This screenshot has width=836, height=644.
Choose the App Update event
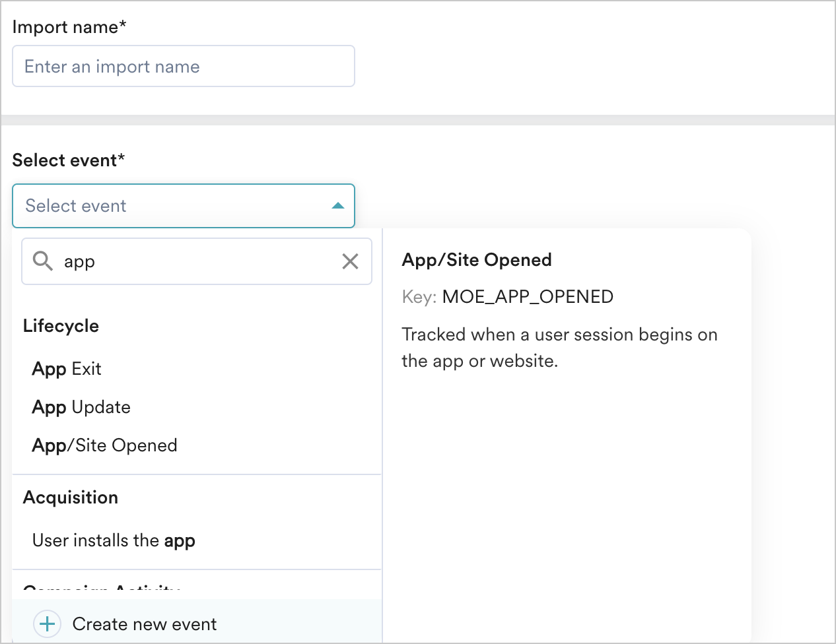(x=81, y=407)
